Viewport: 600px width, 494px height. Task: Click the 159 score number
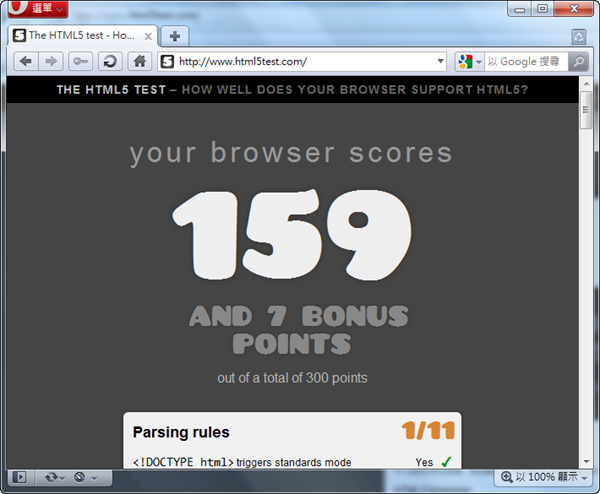(x=292, y=235)
